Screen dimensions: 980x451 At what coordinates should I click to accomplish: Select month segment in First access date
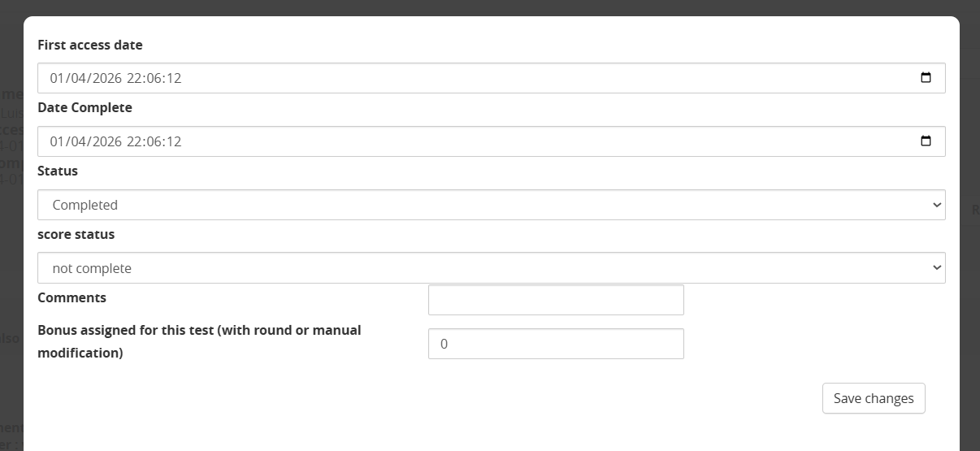77,79
